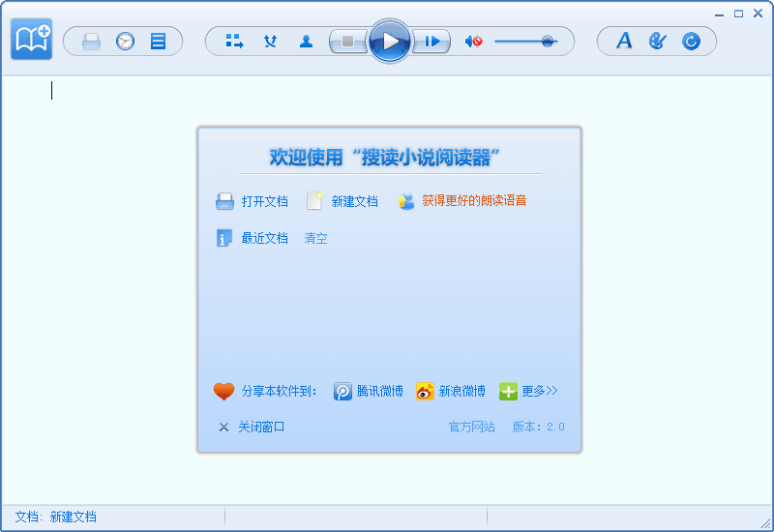
Task: Click the status bar 文档: 新建文档
Action: [56, 517]
